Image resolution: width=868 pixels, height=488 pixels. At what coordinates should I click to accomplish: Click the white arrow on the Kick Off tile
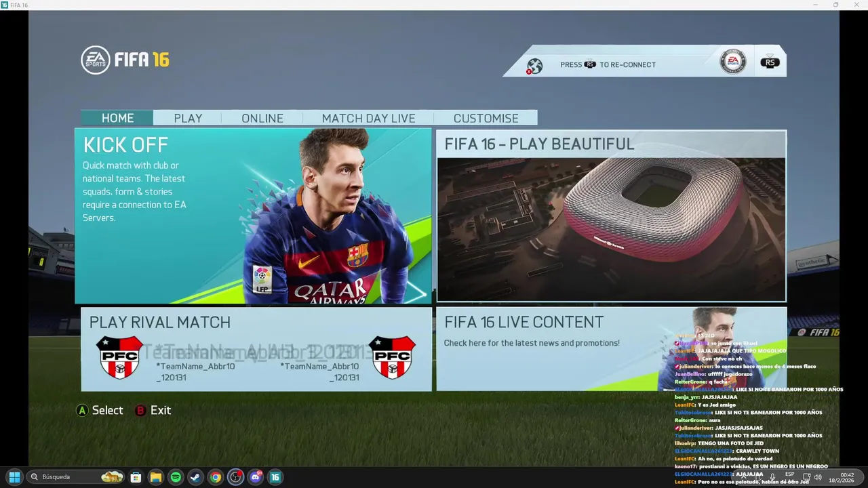coord(417,293)
